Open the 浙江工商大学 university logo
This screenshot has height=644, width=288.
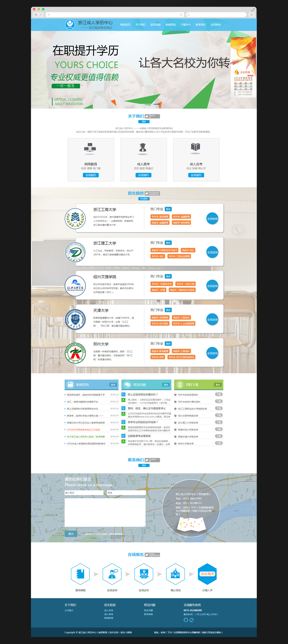(75, 218)
